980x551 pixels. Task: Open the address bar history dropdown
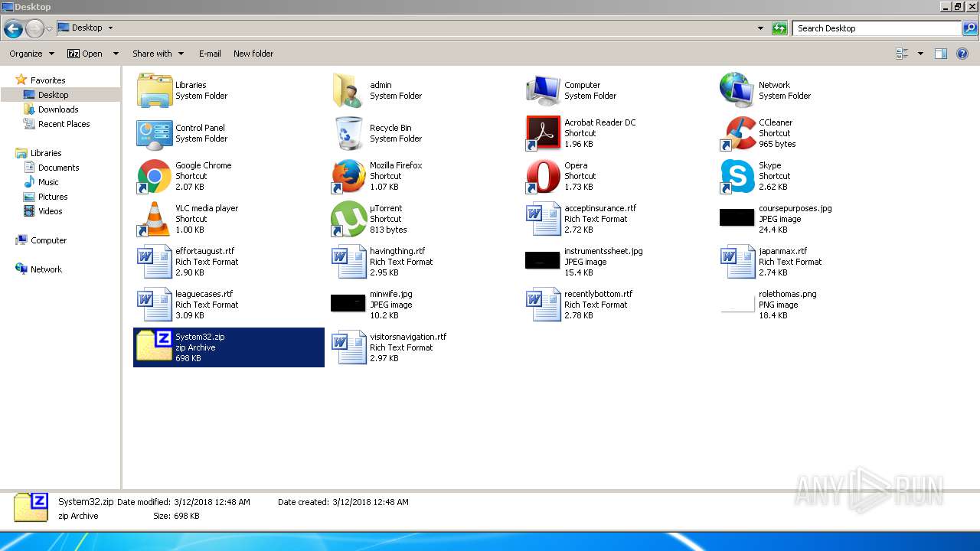(x=760, y=28)
